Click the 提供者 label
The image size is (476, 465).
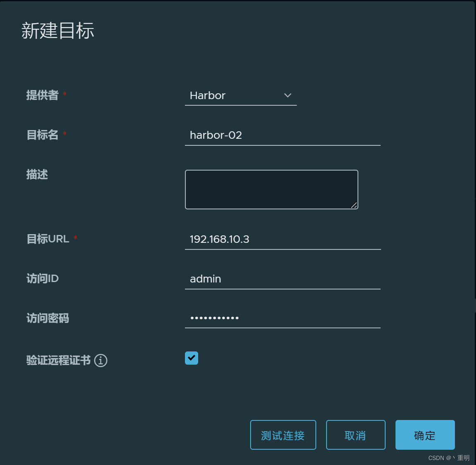pos(42,95)
